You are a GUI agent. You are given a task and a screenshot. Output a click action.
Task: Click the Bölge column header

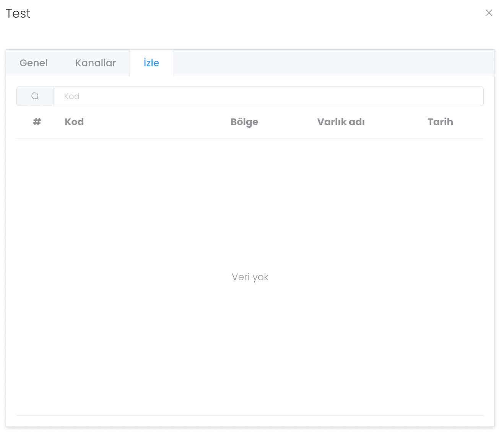point(244,122)
